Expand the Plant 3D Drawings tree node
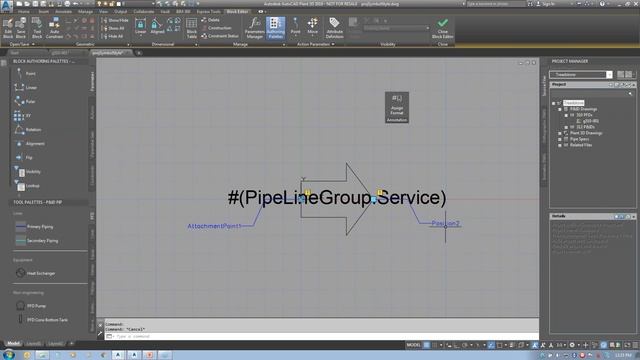Image resolution: width=640 pixels, height=360 pixels. tap(560, 133)
